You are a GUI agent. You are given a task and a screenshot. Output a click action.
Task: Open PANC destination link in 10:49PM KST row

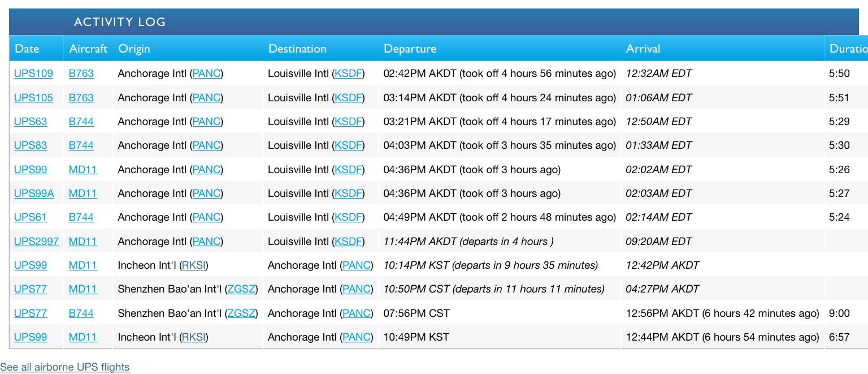pyautogui.click(x=357, y=337)
